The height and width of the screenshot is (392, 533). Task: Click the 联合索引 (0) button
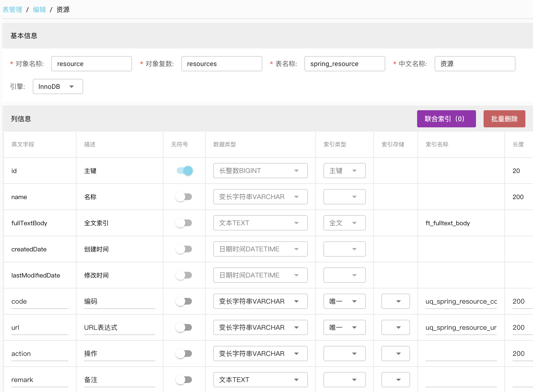pos(446,119)
